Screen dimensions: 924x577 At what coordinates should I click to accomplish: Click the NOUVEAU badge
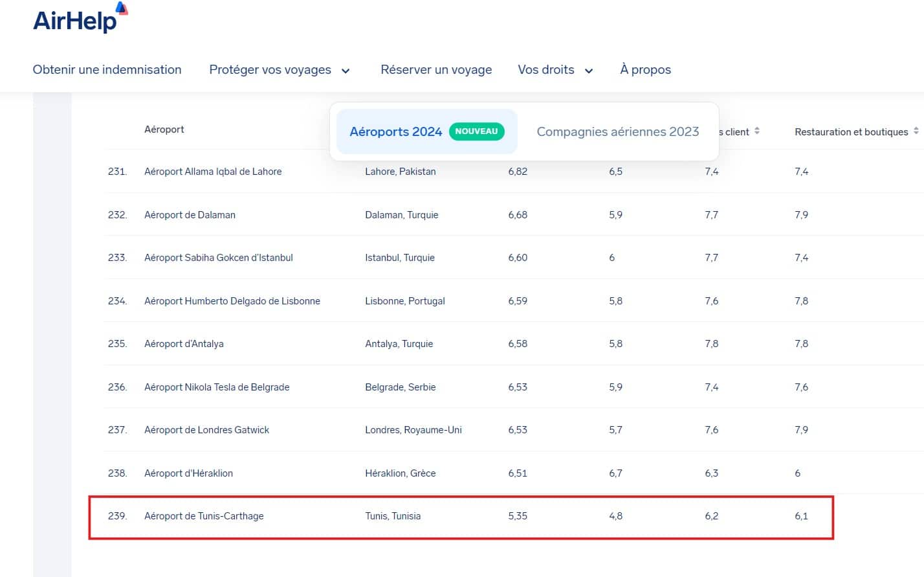coord(476,131)
